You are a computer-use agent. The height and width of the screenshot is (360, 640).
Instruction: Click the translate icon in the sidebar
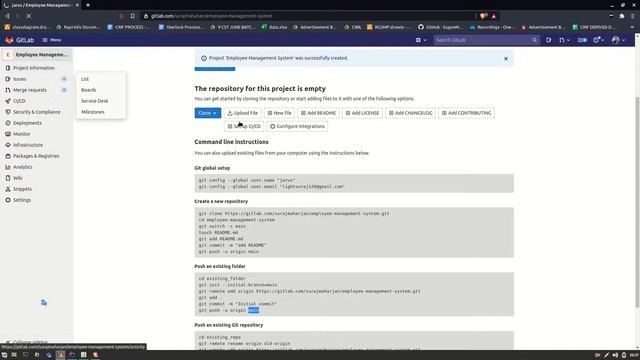pyautogui.click(x=44, y=302)
